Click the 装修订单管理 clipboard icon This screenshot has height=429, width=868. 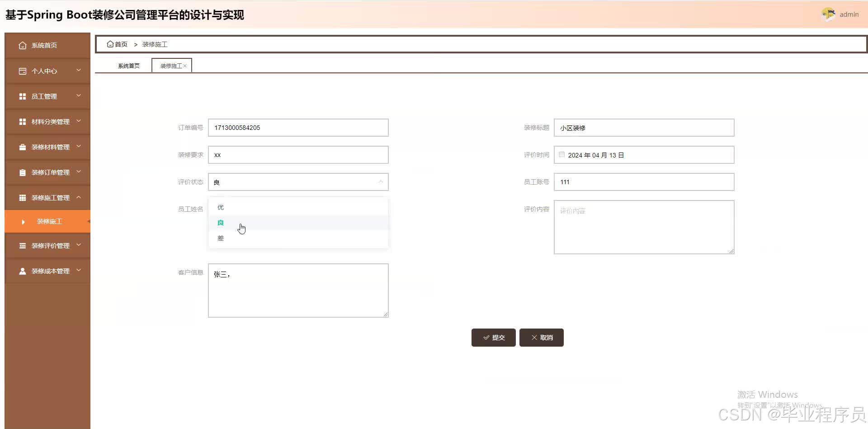(x=23, y=172)
